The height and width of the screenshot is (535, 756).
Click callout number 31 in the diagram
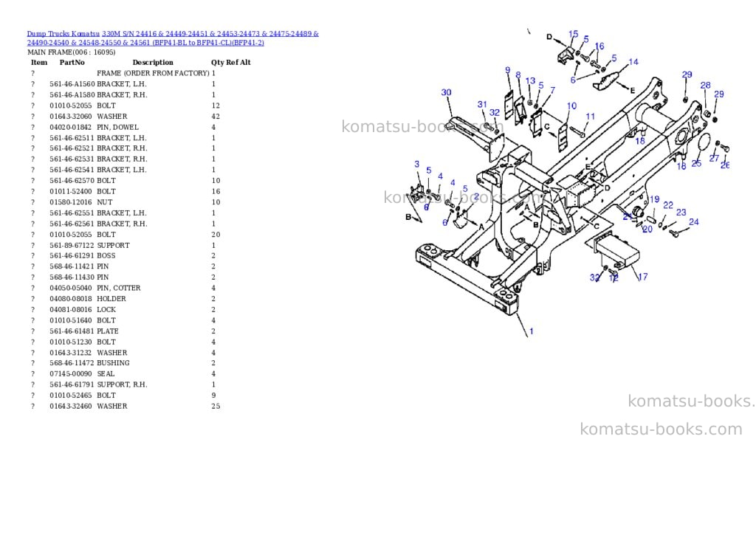pyautogui.click(x=482, y=105)
